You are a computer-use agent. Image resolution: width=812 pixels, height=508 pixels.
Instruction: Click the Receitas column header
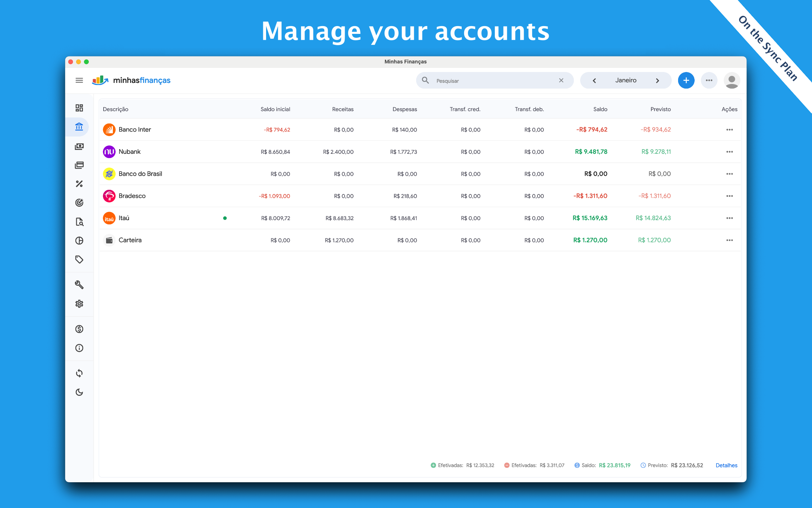(x=343, y=109)
